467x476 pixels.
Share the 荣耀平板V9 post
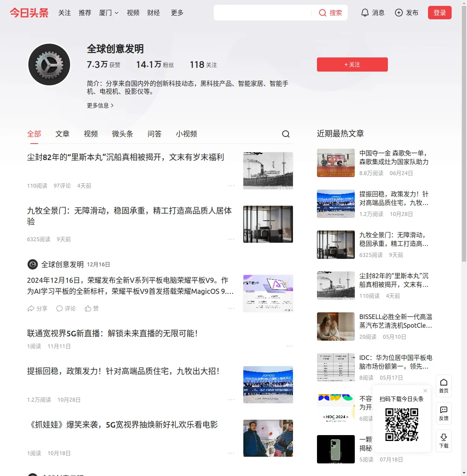[37, 308]
